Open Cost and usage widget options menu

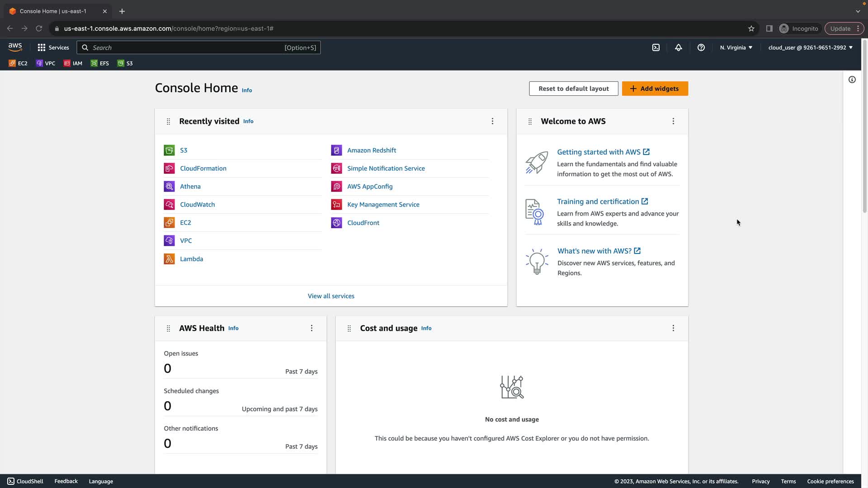pyautogui.click(x=673, y=328)
